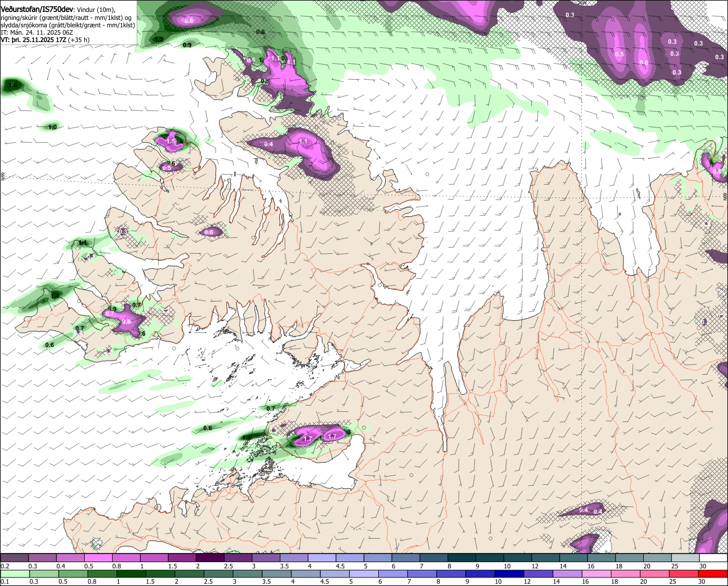The width and height of the screenshot is (728, 586).
Task: Select the pale green swatch above the lower '0.1' label
Action: [15, 573]
